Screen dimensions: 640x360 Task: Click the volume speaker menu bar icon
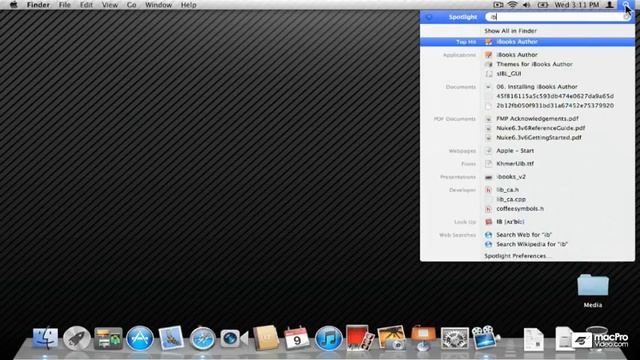527,5
